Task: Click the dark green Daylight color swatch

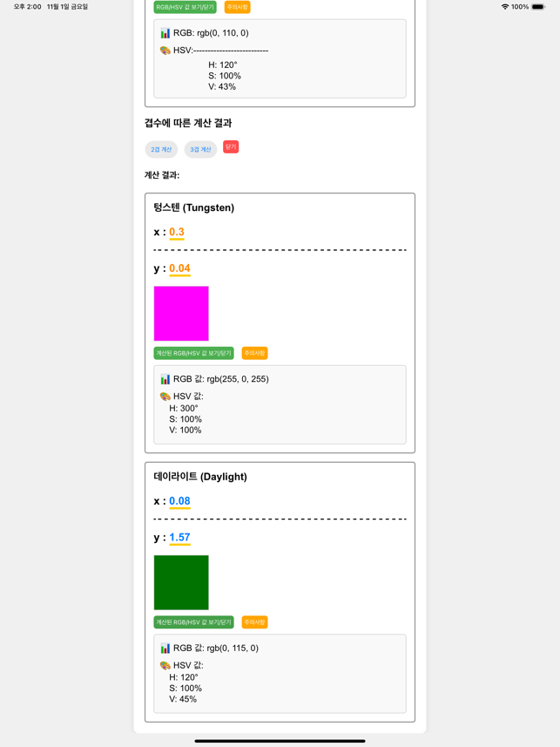Action: pos(181,582)
